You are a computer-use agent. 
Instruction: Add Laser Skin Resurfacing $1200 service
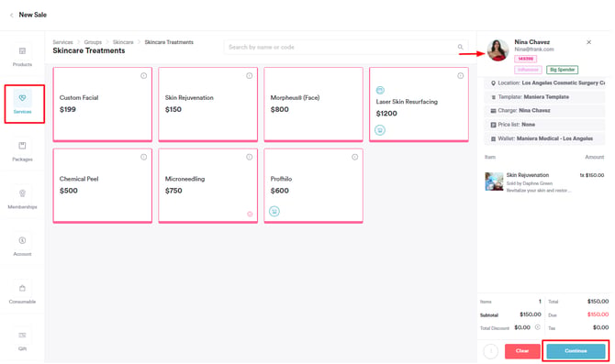[x=419, y=105]
